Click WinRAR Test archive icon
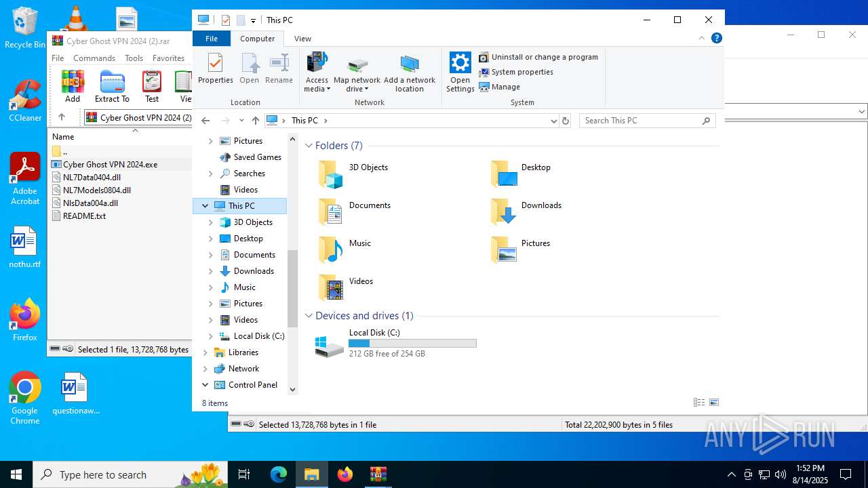This screenshot has height=488, width=868. click(x=152, y=86)
